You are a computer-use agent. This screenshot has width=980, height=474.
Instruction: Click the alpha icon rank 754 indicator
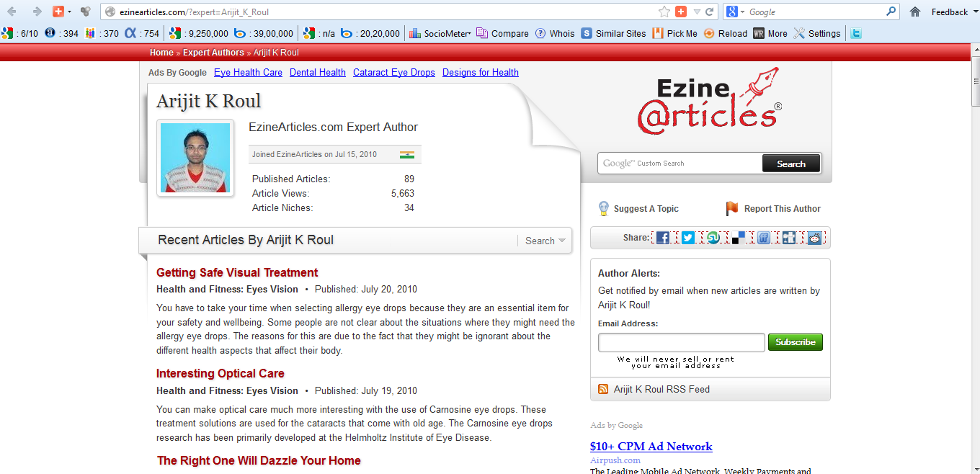click(x=142, y=33)
